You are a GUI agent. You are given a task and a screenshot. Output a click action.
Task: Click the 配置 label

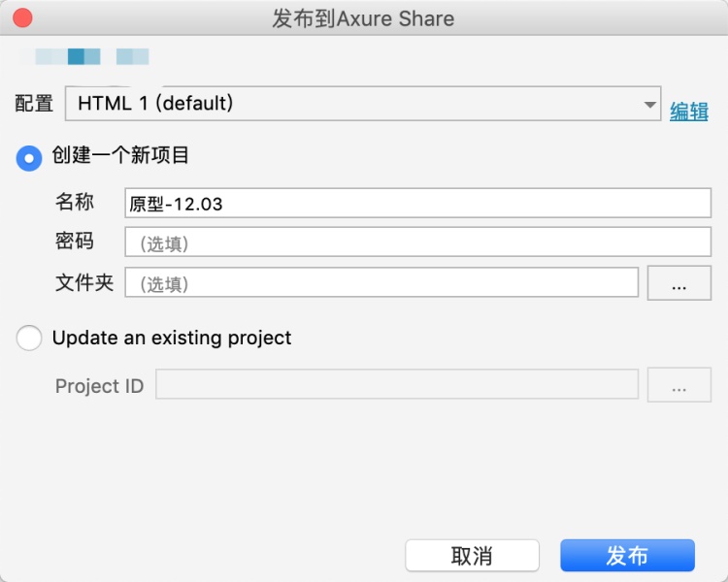point(35,104)
